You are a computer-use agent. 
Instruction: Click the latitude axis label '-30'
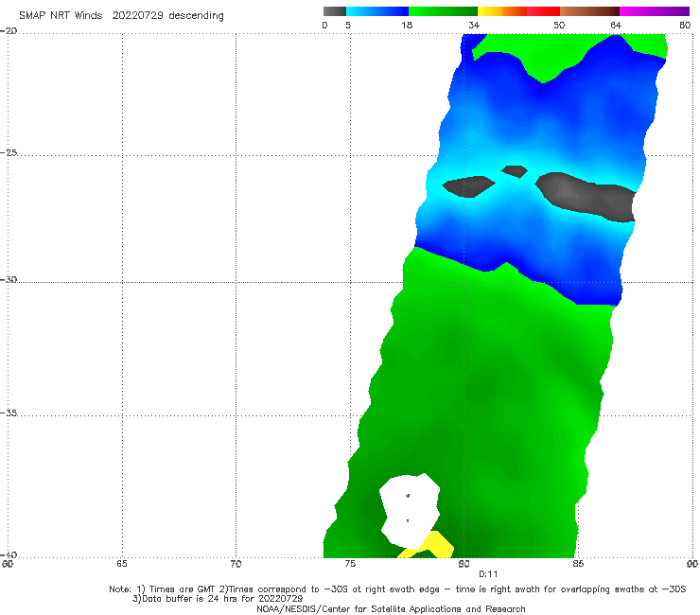[x=9, y=279]
